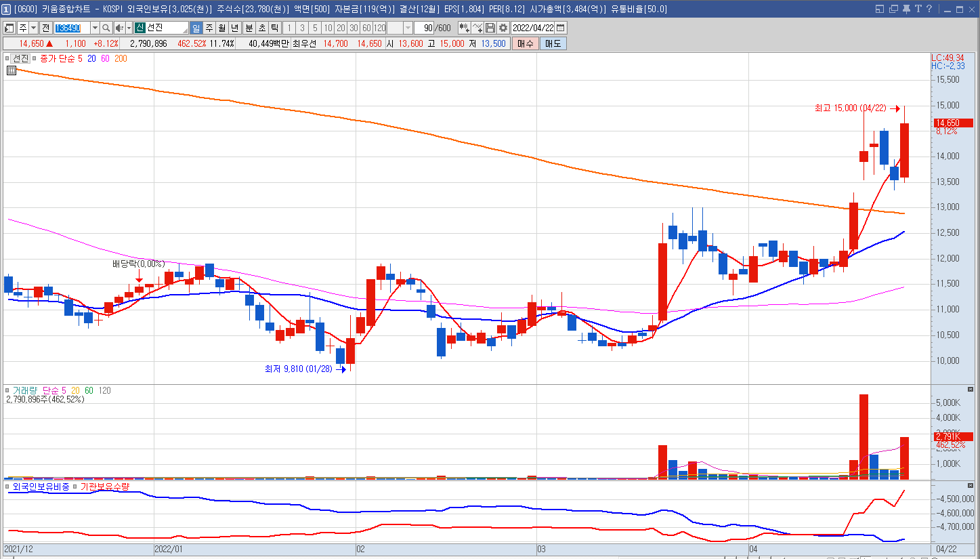980x559 pixels.
Task: Select the 일 daily period tab
Action: (196, 28)
